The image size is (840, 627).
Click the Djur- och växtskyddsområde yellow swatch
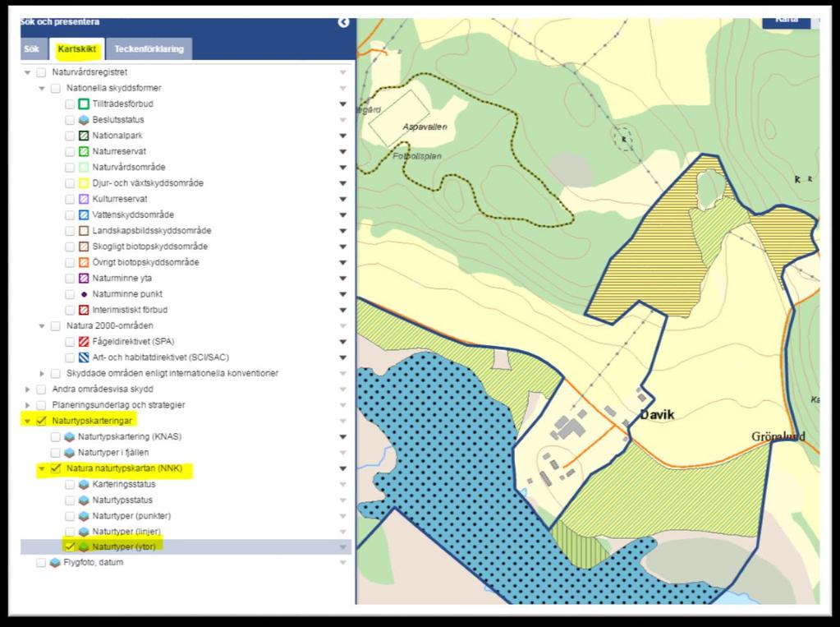pos(84,183)
